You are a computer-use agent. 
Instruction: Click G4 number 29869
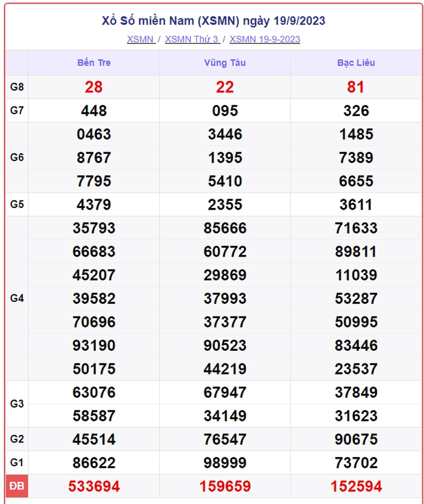[x=225, y=275]
